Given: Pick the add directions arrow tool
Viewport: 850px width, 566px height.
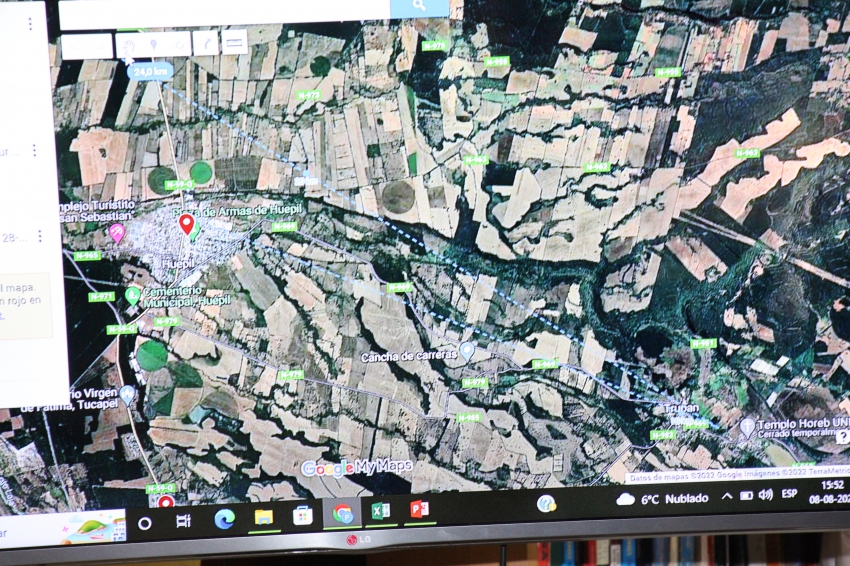Looking at the screenshot, I should pos(207,42).
